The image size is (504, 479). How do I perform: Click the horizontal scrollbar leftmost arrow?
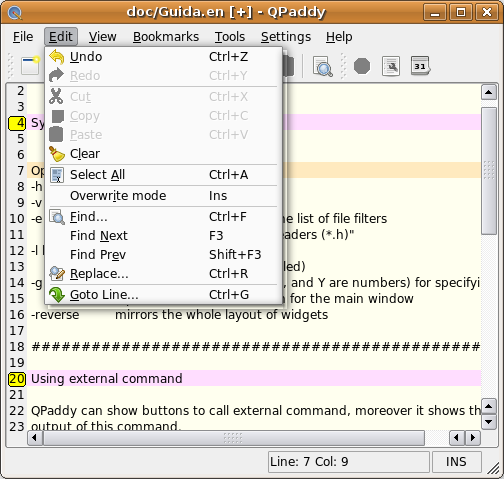click(x=34, y=438)
